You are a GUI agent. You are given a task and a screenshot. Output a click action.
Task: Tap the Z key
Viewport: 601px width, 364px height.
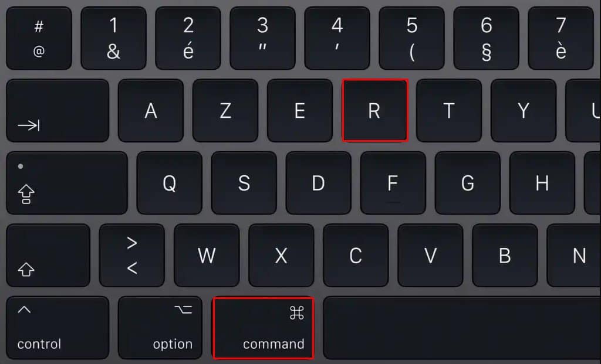click(x=225, y=111)
